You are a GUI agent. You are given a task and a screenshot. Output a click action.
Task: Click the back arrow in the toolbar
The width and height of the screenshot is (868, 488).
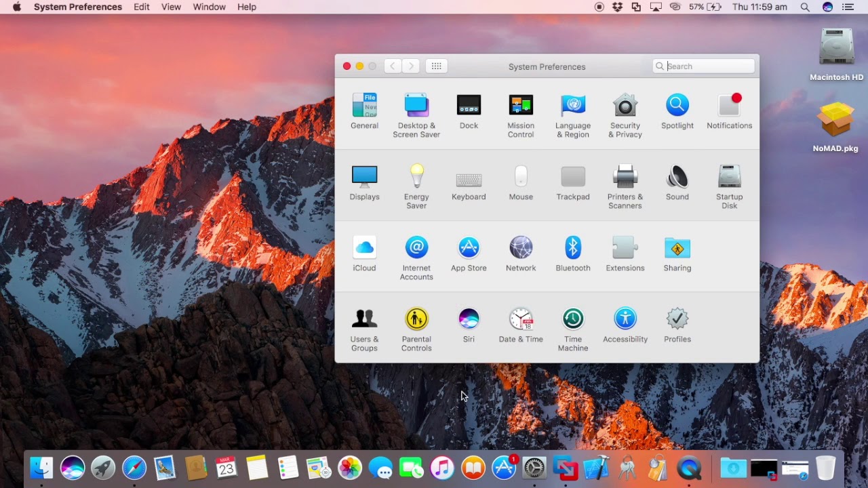click(x=393, y=66)
